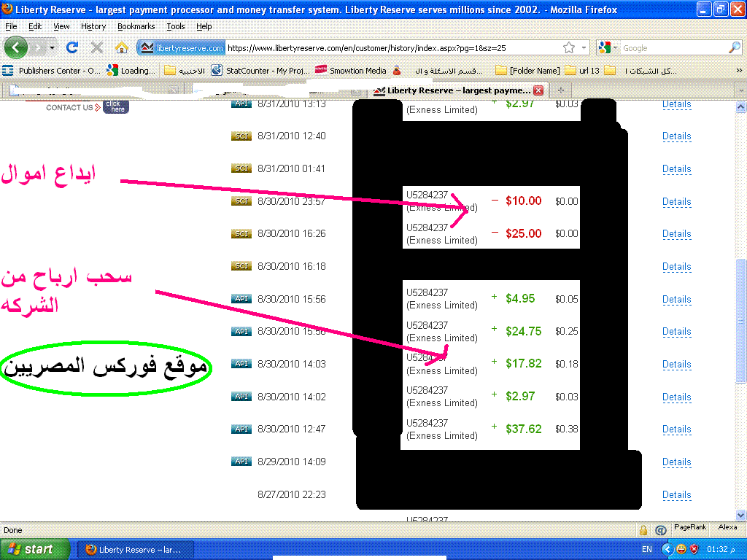Click the $0.38 fee value
The height and width of the screenshot is (560, 747).
pyautogui.click(x=566, y=429)
